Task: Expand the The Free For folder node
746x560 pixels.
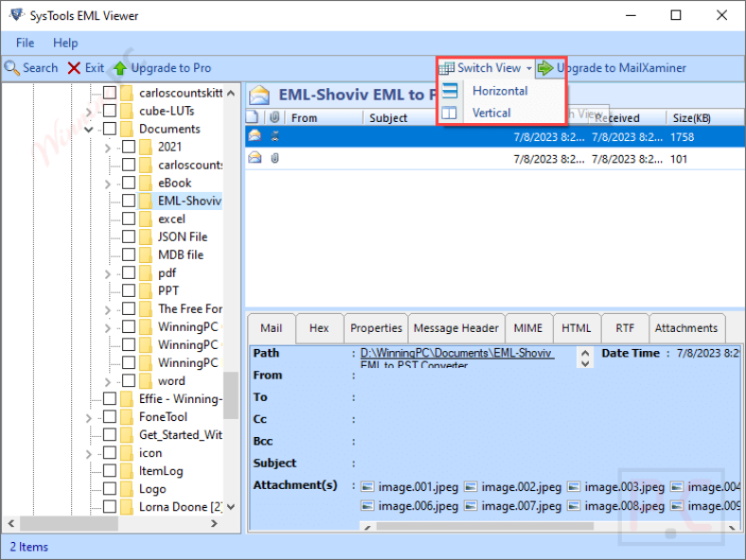Action: pyautogui.click(x=108, y=310)
